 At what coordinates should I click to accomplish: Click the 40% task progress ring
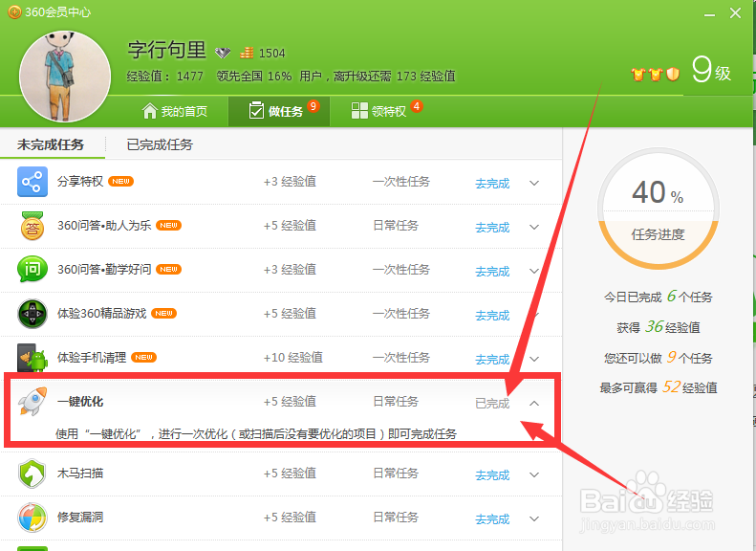(659, 209)
